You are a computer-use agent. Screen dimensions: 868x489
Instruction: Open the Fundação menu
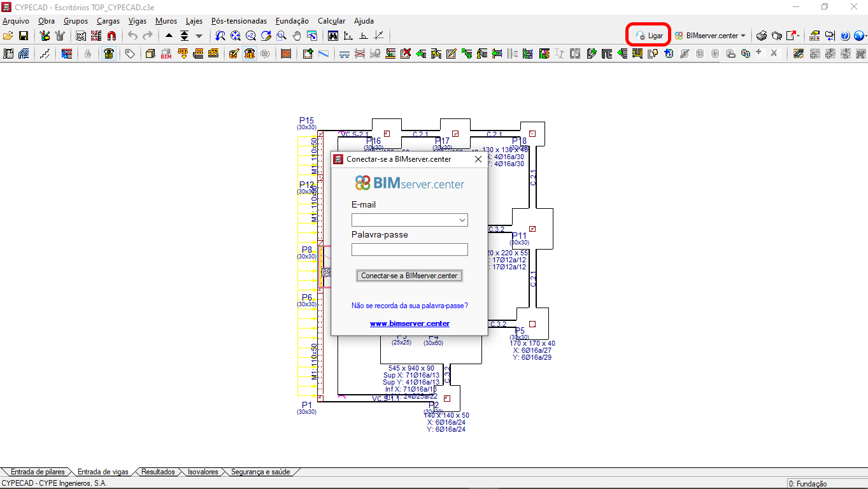pyautogui.click(x=292, y=21)
